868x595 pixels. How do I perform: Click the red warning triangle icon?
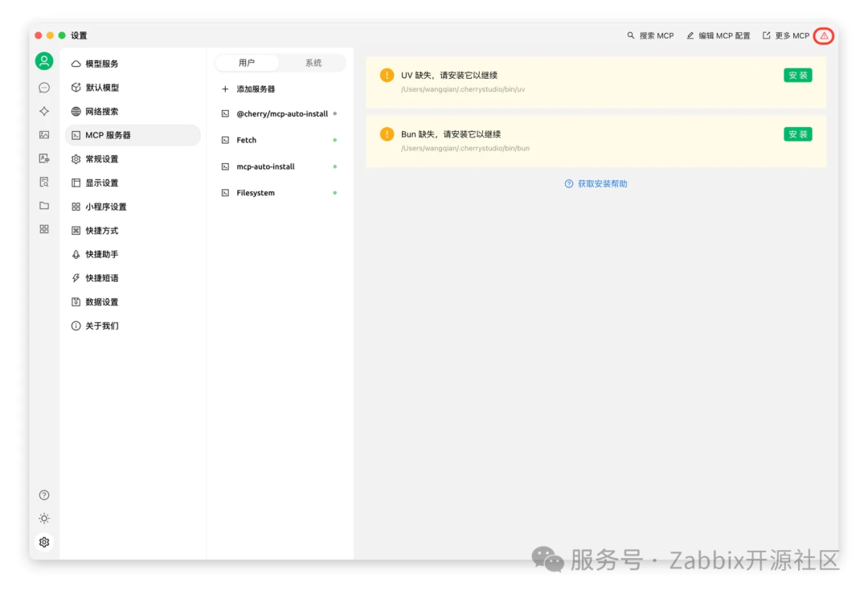(825, 35)
